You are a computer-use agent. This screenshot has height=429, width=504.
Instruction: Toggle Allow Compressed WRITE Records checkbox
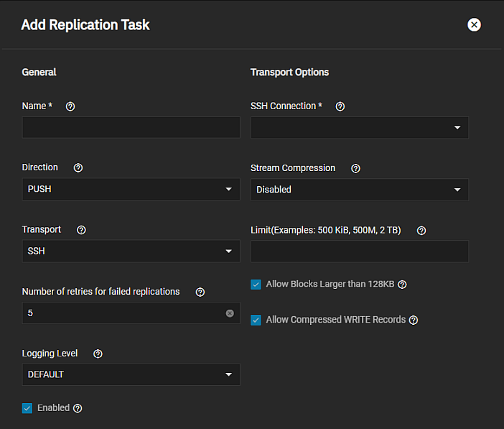click(x=256, y=320)
